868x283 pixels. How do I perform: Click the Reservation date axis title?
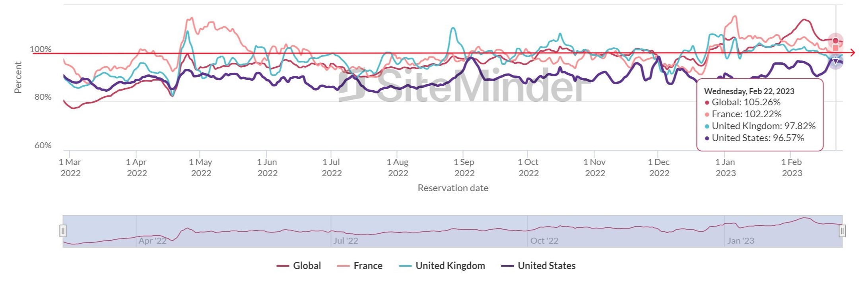coord(453,188)
